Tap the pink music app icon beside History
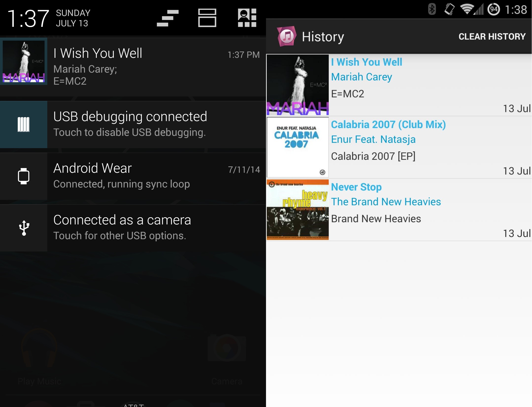The width and height of the screenshot is (532, 407). 286,36
